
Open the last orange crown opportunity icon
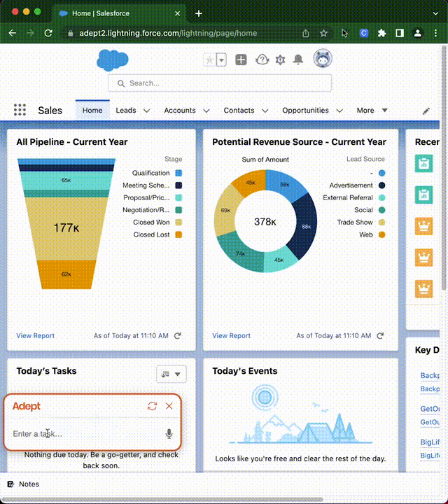(x=423, y=288)
